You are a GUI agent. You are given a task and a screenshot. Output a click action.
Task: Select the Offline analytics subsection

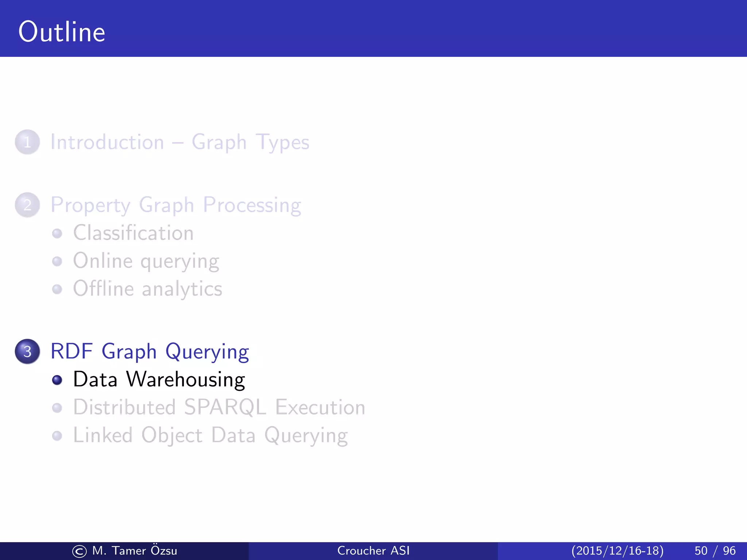click(x=147, y=289)
